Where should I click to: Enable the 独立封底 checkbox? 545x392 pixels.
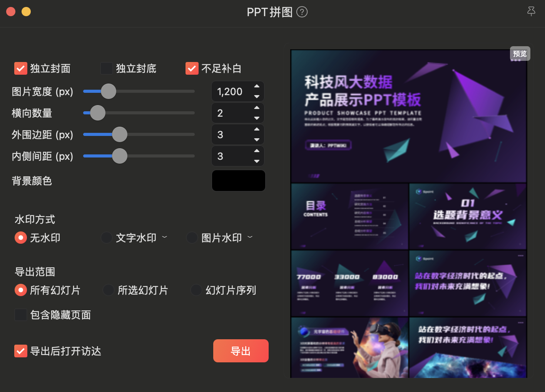point(107,69)
